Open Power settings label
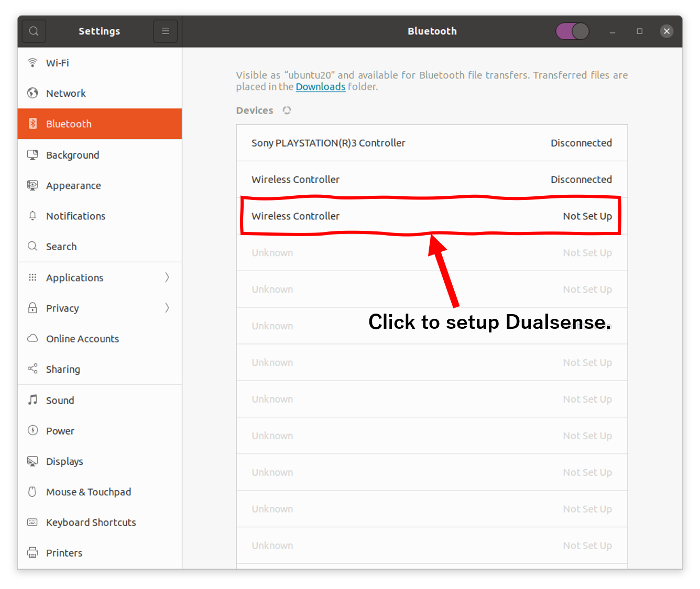Image resolution: width=700 pixels, height=589 pixels. (x=60, y=431)
